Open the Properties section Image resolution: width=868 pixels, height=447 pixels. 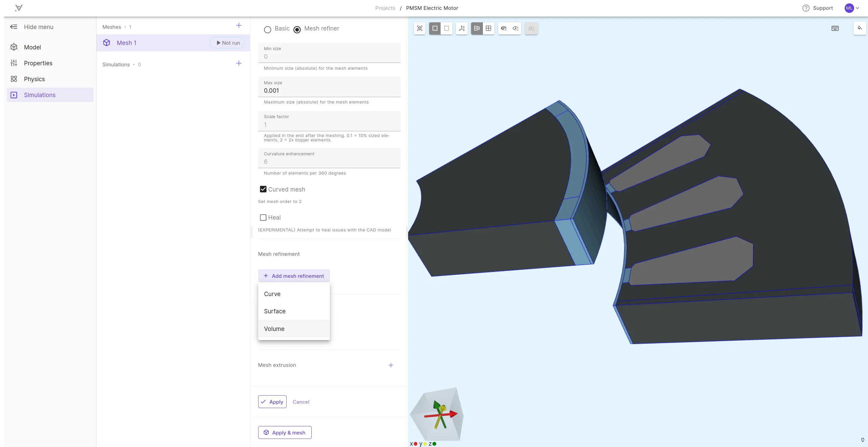coord(50,63)
